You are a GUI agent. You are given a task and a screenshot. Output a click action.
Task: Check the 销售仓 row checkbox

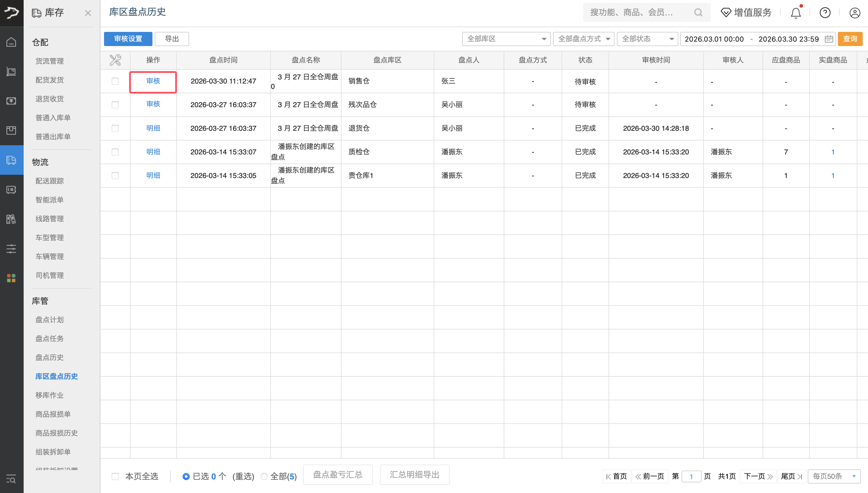(115, 81)
